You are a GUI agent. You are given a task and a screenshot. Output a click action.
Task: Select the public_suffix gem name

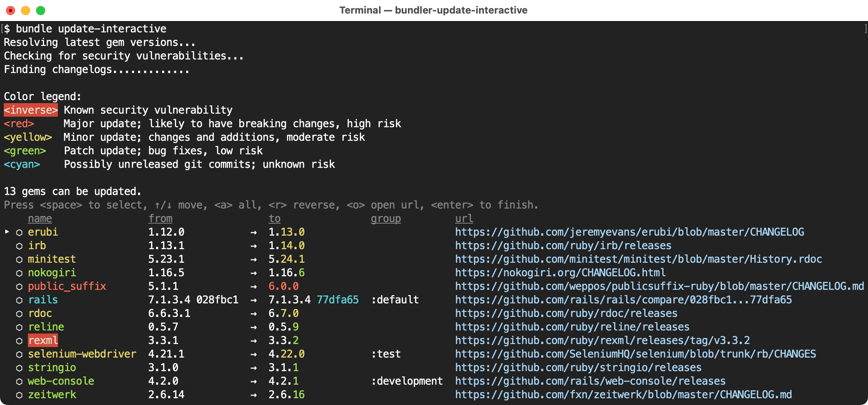(x=67, y=286)
